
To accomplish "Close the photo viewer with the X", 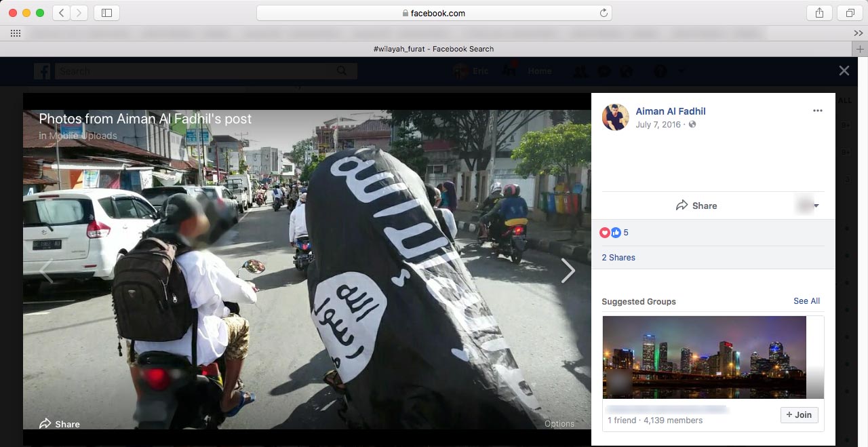I will pyautogui.click(x=844, y=71).
